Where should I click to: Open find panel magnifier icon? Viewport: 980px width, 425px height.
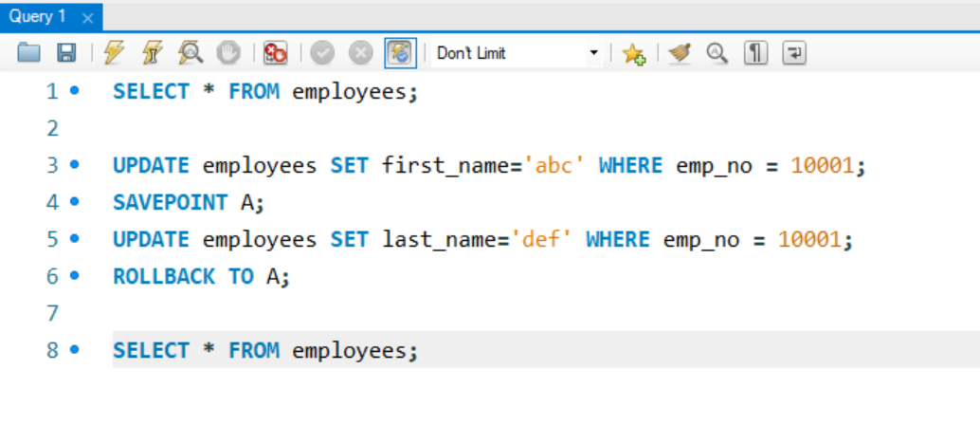pos(717,53)
